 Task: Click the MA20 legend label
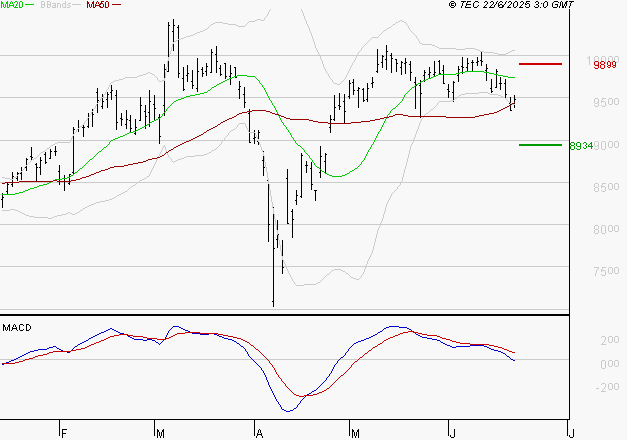coord(12,5)
